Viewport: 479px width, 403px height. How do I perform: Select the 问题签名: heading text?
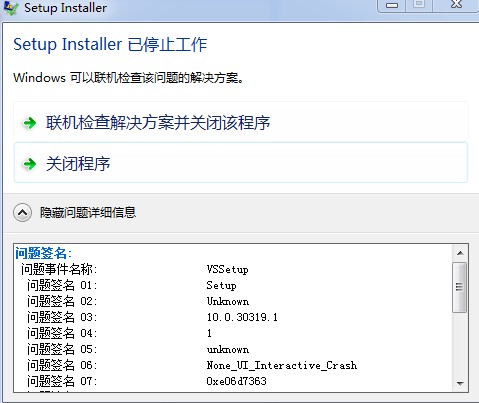click(43, 253)
